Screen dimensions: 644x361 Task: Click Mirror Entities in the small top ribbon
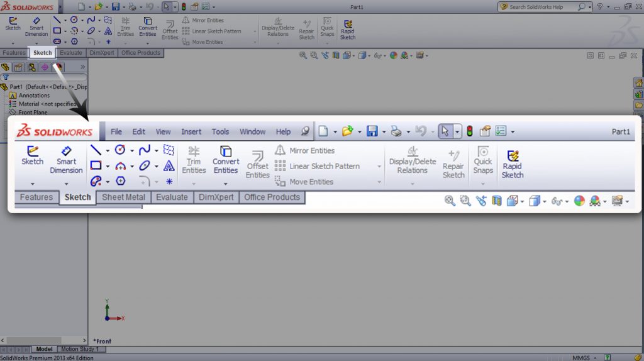[x=203, y=20]
